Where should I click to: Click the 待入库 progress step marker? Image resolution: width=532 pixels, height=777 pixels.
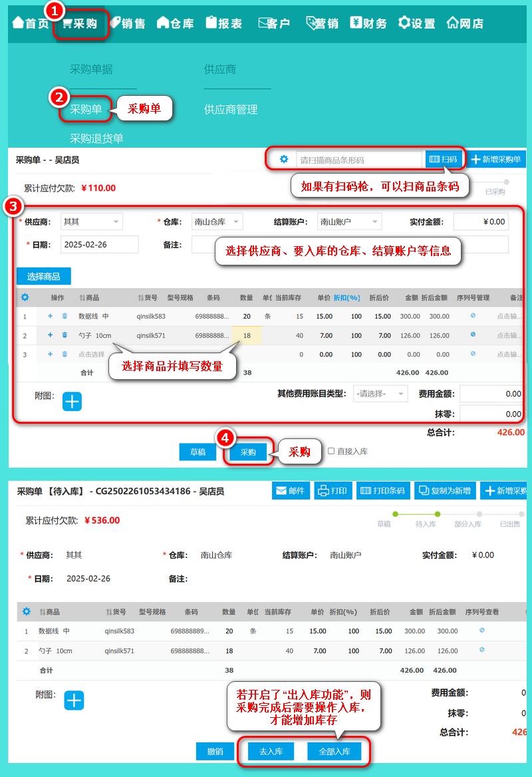[x=438, y=514]
